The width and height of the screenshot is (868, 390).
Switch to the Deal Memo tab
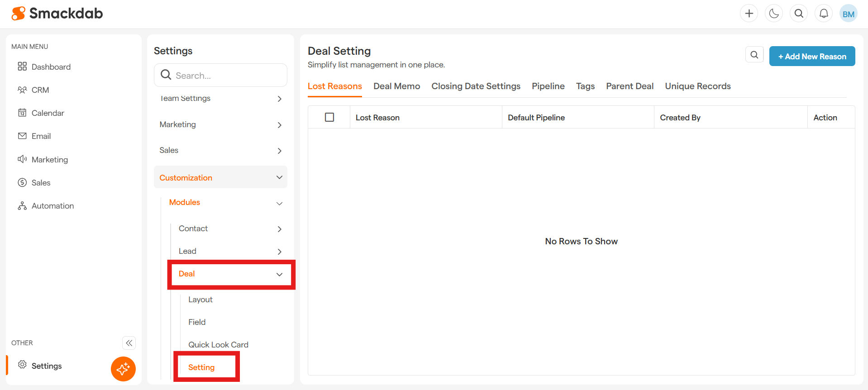396,86
